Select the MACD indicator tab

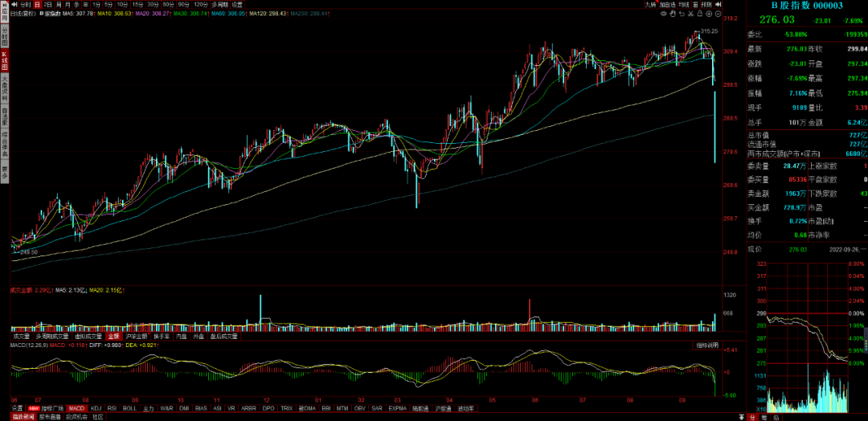pyautogui.click(x=77, y=408)
